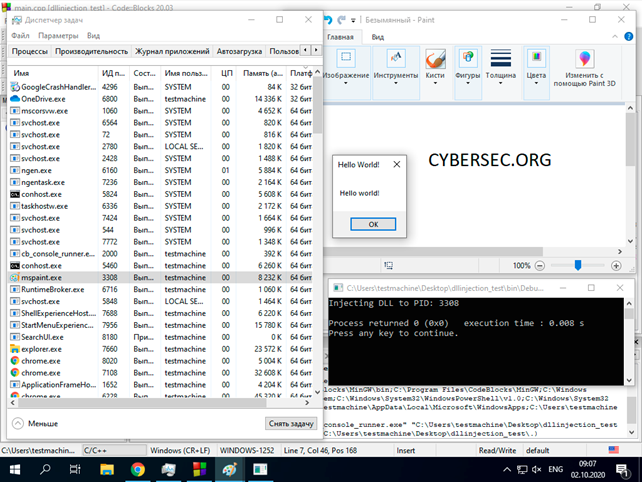The height and width of the screenshot is (482, 642).
Task: Collapse the Paint ribbon chevron
Action: pyautogui.click(x=615, y=36)
